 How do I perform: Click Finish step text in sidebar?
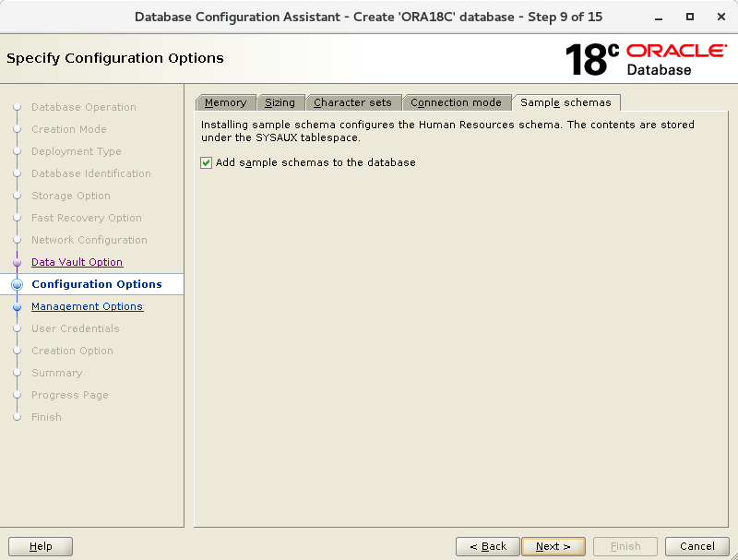click(47, 417)
